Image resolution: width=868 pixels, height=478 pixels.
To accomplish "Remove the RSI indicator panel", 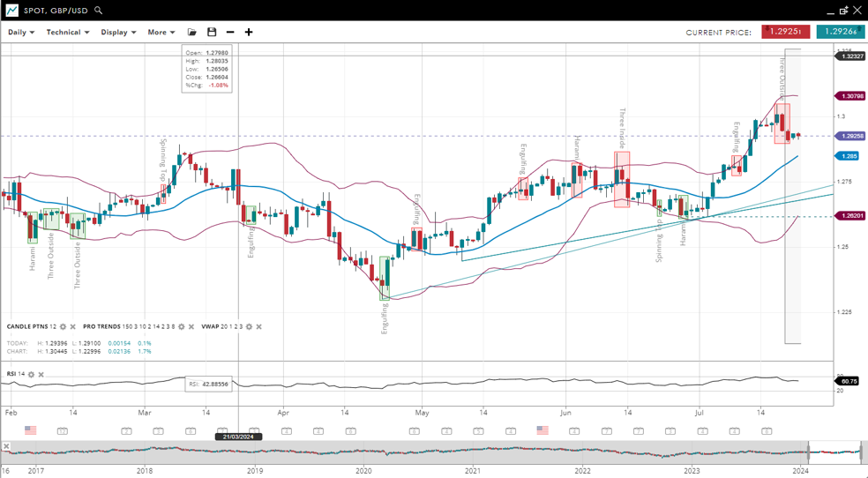I will tap(41, 375).
